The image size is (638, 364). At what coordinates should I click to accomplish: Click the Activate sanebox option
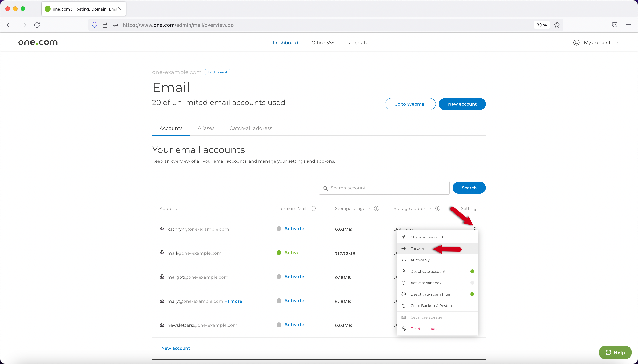(x=425, y=283)
